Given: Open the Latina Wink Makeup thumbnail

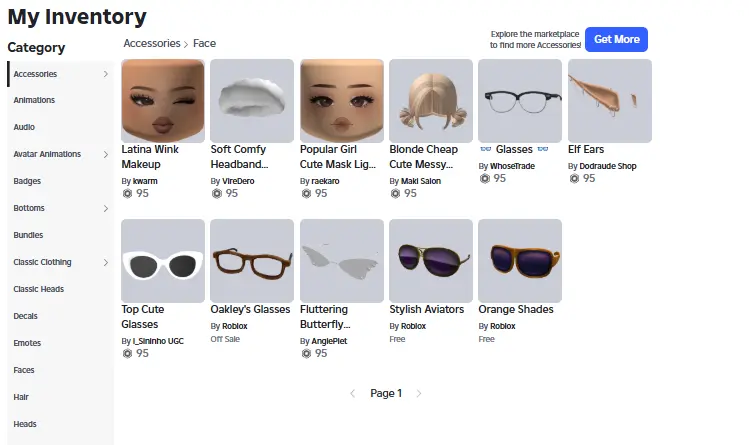Looking at the screenshot, I should pyautogui.click(x=163, y=101).
